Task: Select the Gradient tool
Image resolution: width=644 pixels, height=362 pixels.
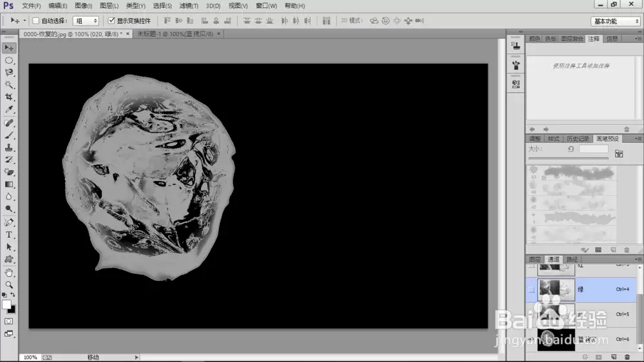Action: click(8, 184)
